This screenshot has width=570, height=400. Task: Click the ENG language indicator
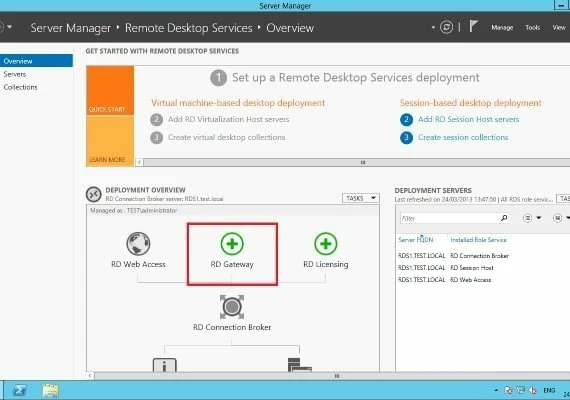pos(549,390)
